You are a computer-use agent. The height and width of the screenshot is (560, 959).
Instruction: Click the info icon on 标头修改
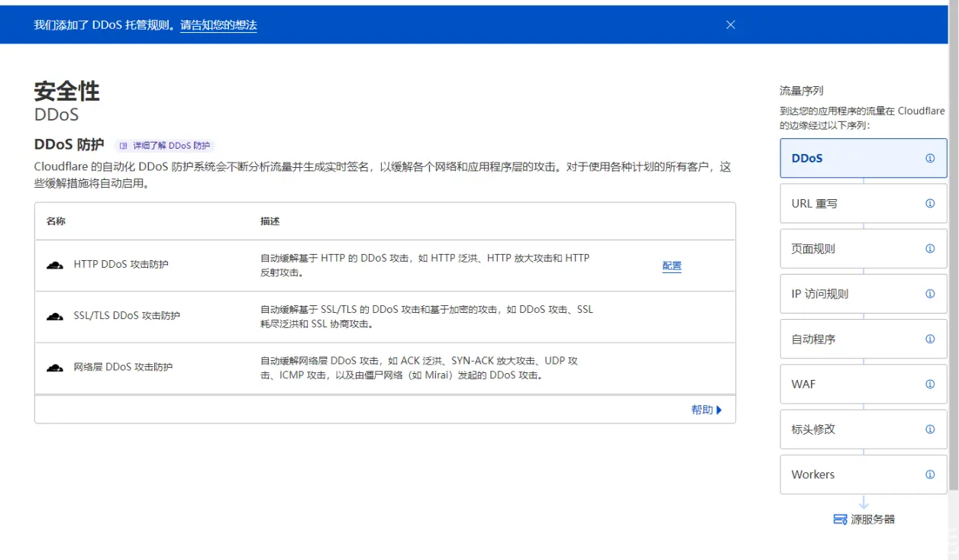pyautogui.click(x=930, y=429)
